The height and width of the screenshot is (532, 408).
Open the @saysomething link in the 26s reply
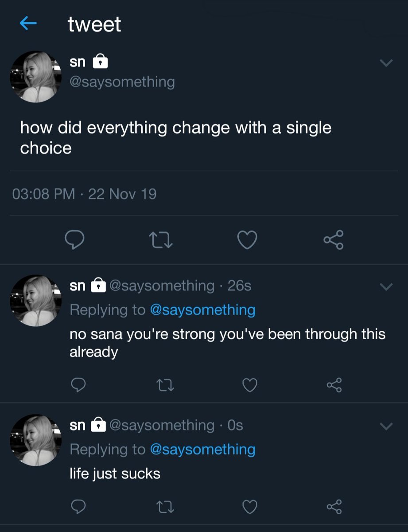click(202, 309)
